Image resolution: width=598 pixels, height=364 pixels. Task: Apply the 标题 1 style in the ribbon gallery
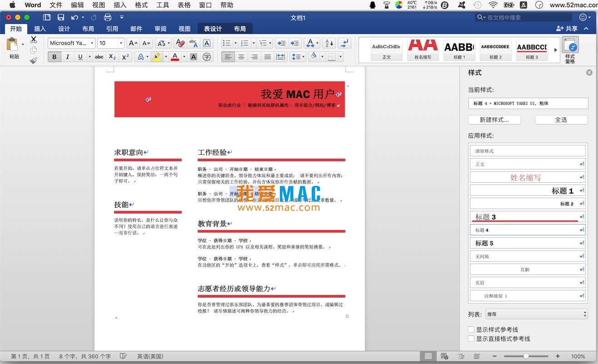pyautogui.click(x=459, y=50)
